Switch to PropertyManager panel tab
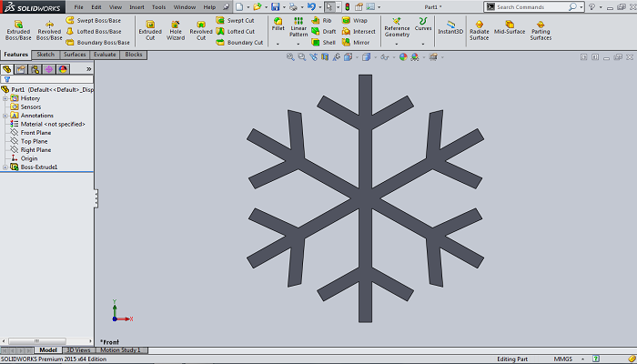The image size is (637, 364). (21, 69)
